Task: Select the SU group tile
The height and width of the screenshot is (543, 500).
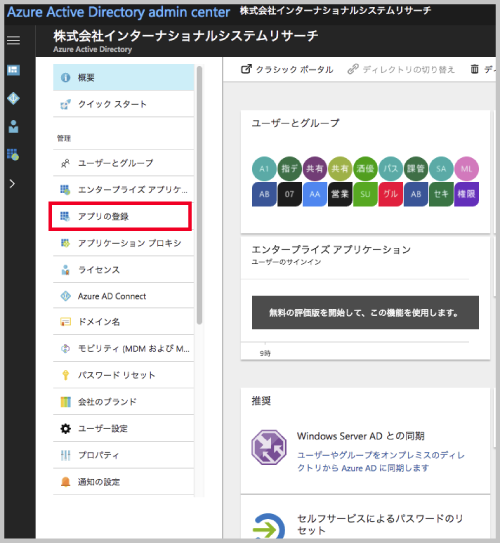Action: [x=365, y=194]
